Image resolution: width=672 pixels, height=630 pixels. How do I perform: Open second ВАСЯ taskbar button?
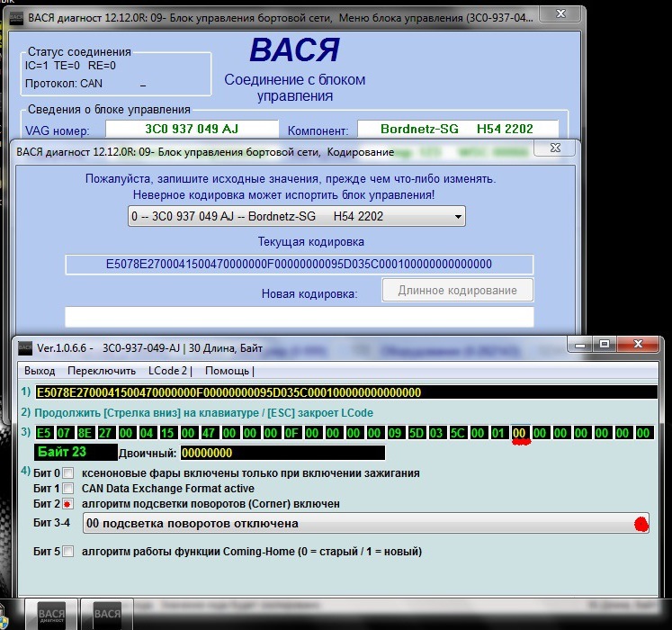click(x=107, y=615)
